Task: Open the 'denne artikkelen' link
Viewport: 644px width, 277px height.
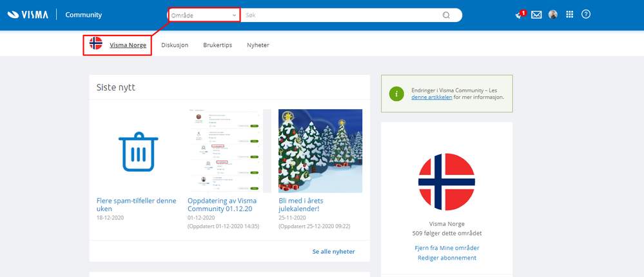Action: pos(432,97)
